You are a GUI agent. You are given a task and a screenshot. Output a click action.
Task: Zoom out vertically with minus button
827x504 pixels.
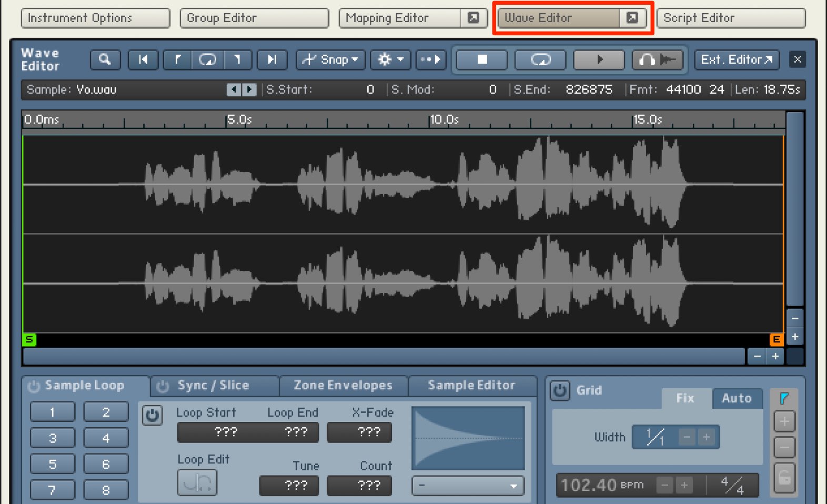[795, 318]
